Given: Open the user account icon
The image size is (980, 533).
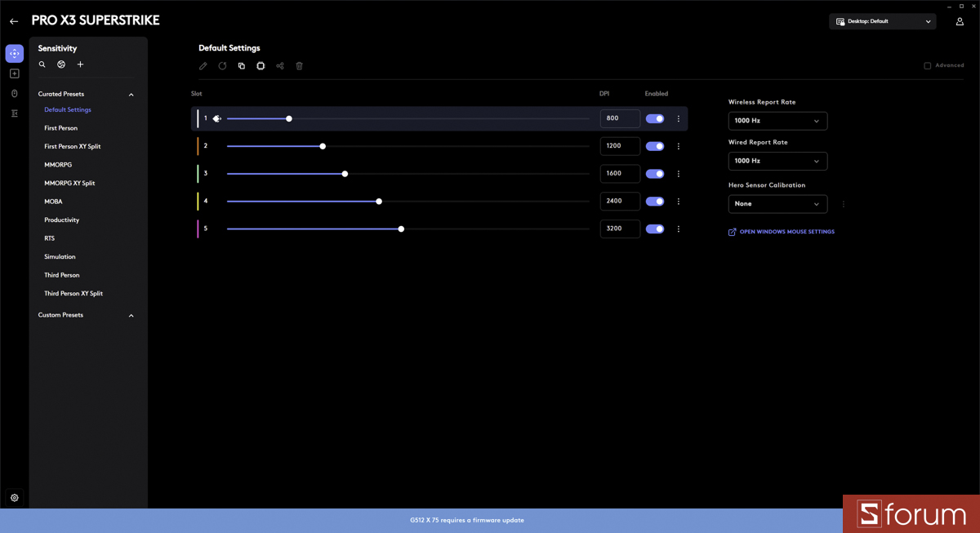Looking at the screenshot, I should pos(960,22).
